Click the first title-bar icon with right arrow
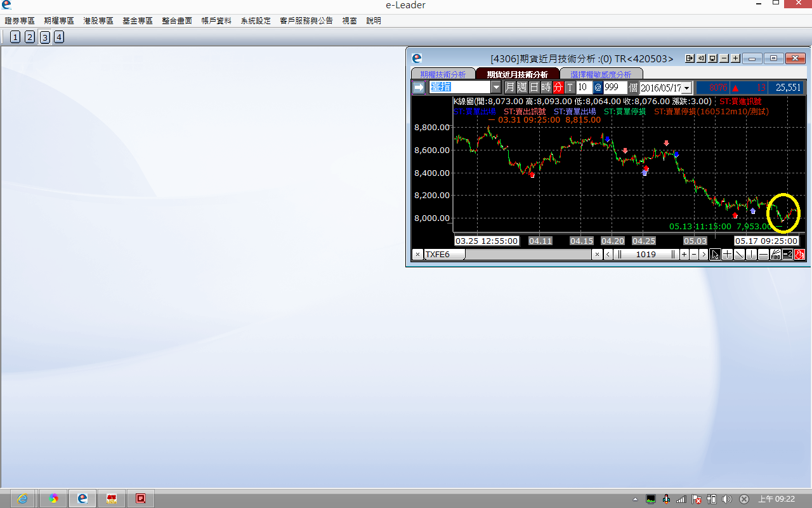This screenshot has width=812, height=508. point(690,58)
